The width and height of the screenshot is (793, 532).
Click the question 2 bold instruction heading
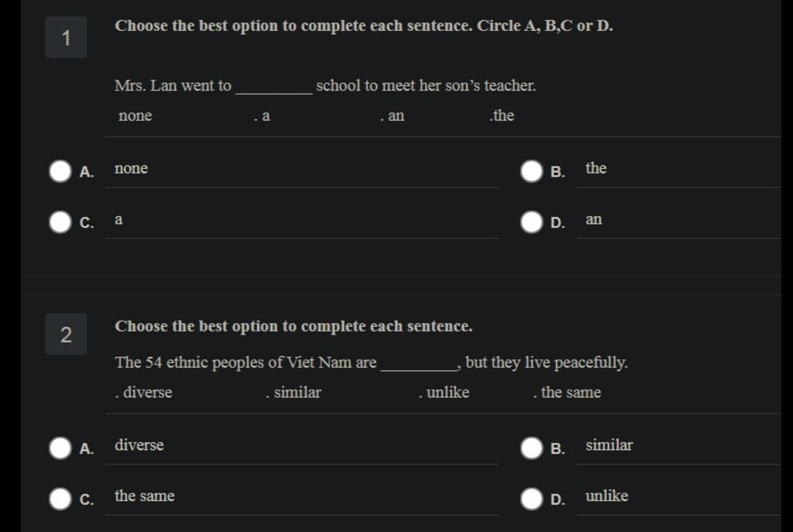tap(294, 326)
